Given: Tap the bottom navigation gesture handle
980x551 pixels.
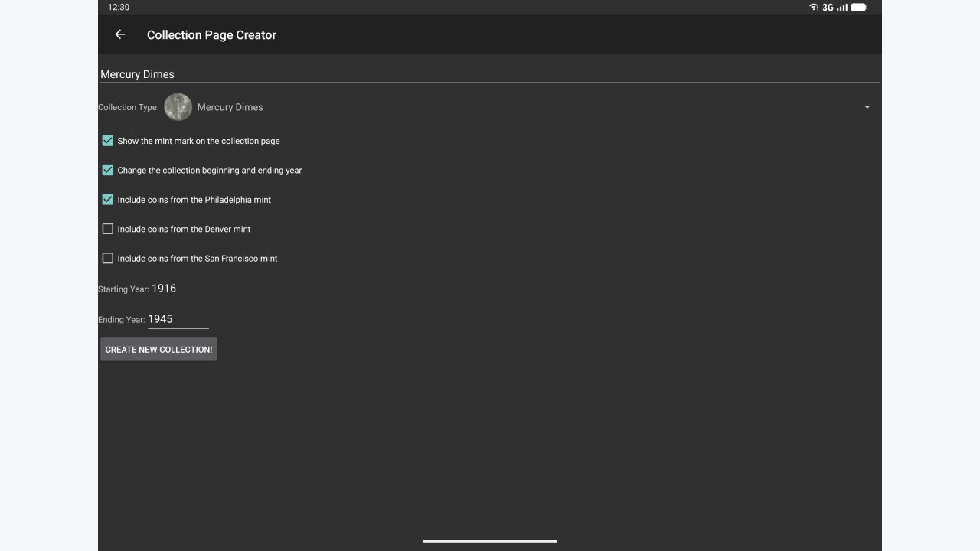Looking at the screenshot, I should tap(490, 541).
